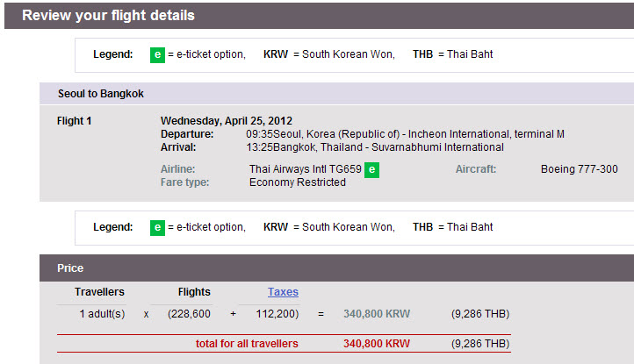This screenshot has height=364, width=634.
Task: Open the Taxes link
Action: (x=283, y=292)
